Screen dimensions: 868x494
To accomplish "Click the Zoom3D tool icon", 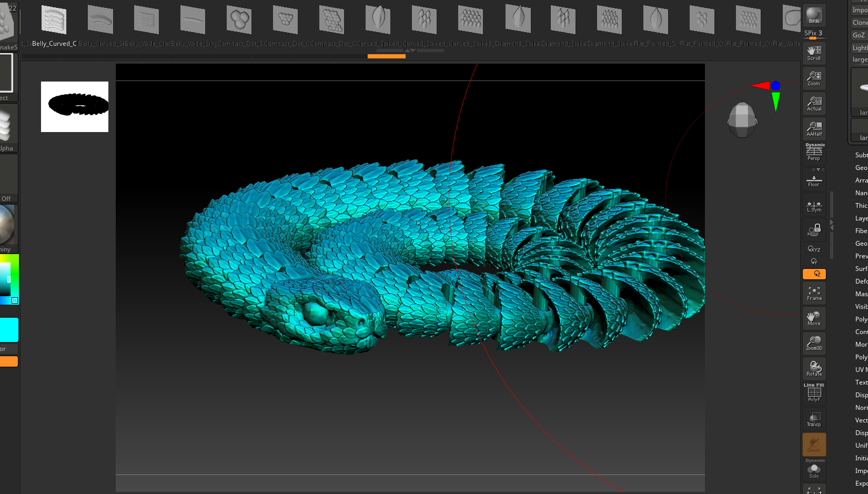I will click(x=814, y=343).
